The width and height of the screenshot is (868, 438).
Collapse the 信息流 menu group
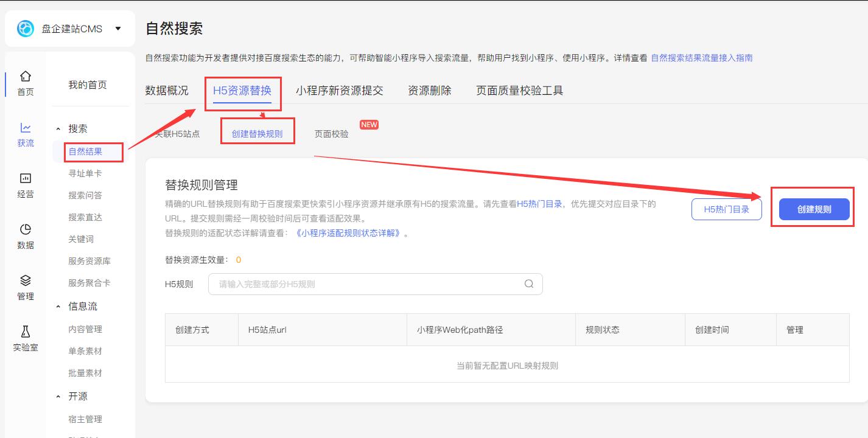point(58,307)
